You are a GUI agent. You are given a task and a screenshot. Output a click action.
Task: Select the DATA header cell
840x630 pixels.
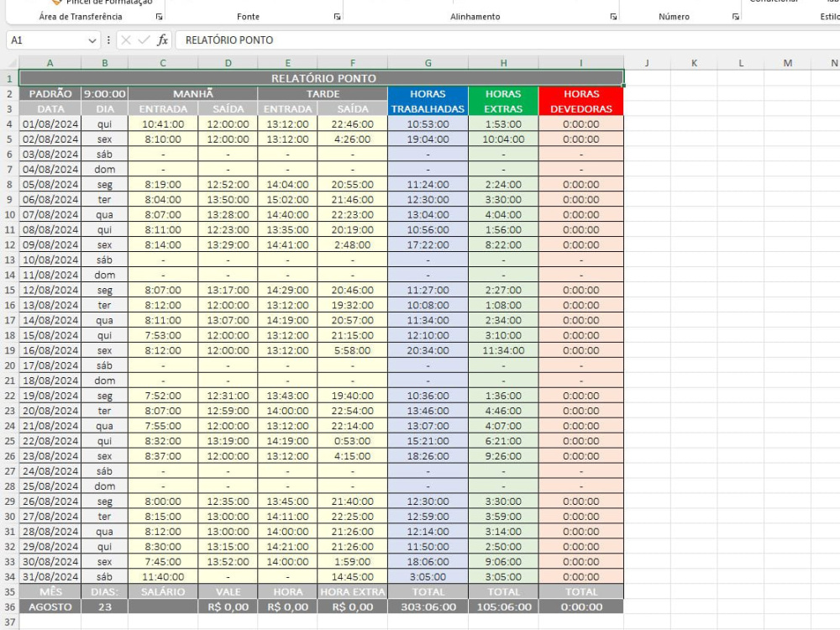click(50, 108)
